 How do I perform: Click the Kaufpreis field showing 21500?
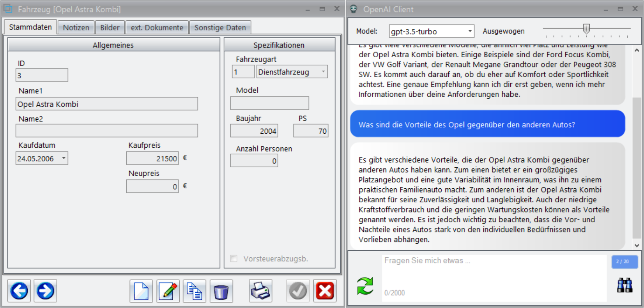152,158
